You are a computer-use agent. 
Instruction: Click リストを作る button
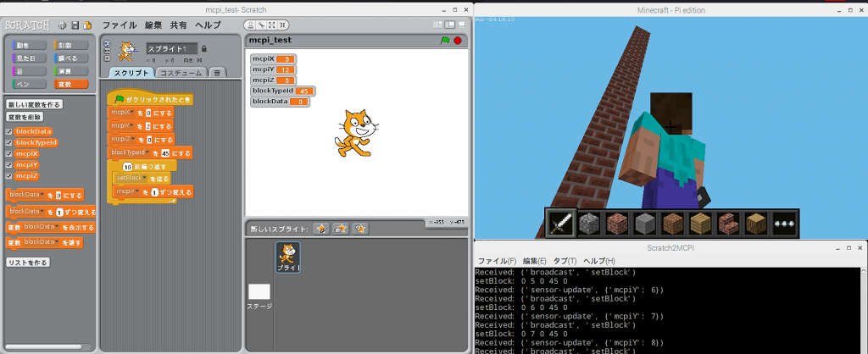(x=28, y=263)
